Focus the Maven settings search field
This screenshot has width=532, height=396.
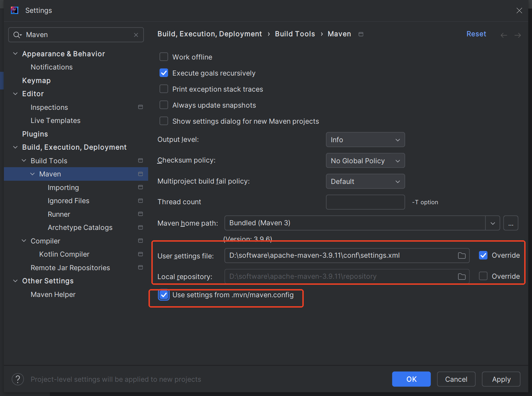point(76,35)
